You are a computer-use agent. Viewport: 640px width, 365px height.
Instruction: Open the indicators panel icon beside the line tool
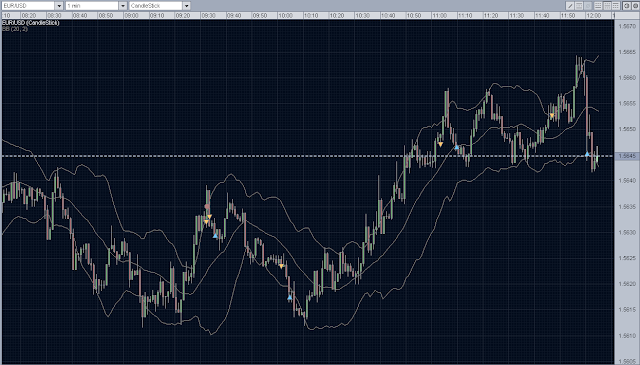(x=579, y=6)
